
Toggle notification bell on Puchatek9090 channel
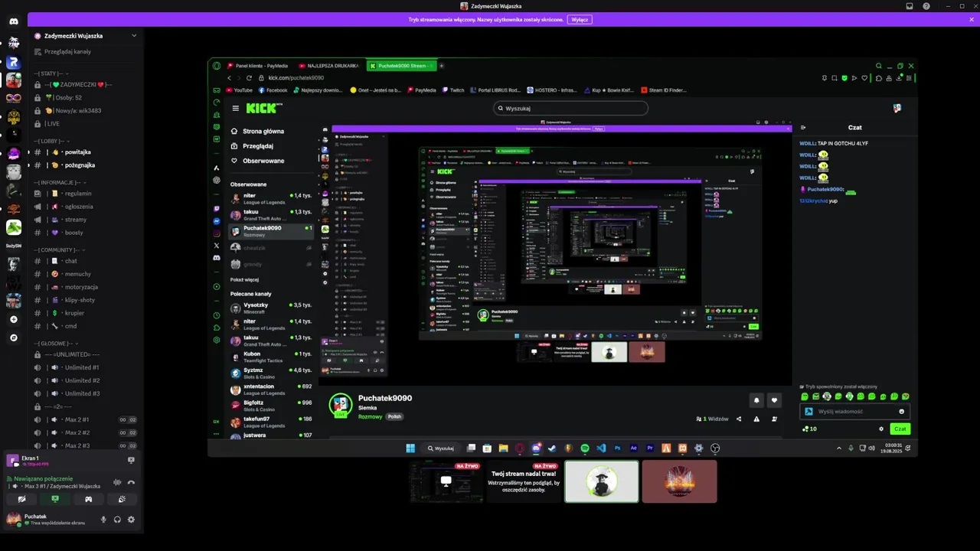point(756,399)
